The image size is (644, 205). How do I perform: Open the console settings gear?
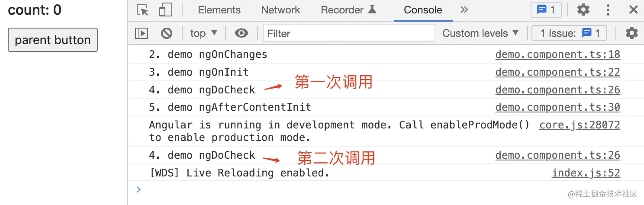click(632, 33)
